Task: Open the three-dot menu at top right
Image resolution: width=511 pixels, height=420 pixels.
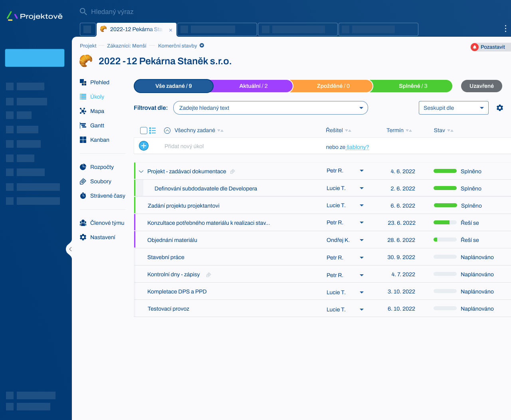Action: point(505,29)
